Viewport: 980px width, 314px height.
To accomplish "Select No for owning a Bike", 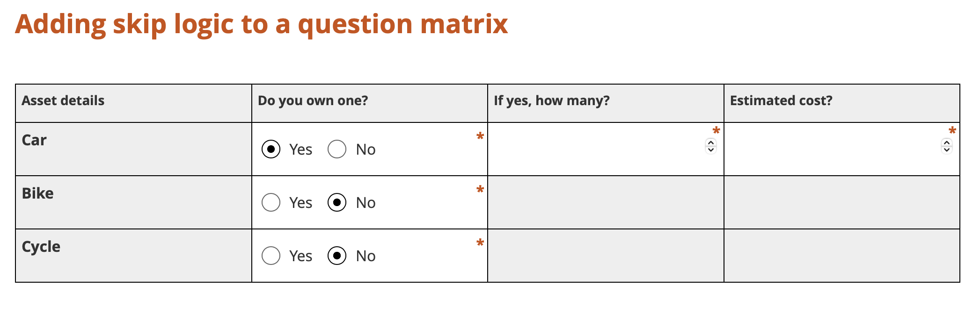I will click(x=336, y=202).
